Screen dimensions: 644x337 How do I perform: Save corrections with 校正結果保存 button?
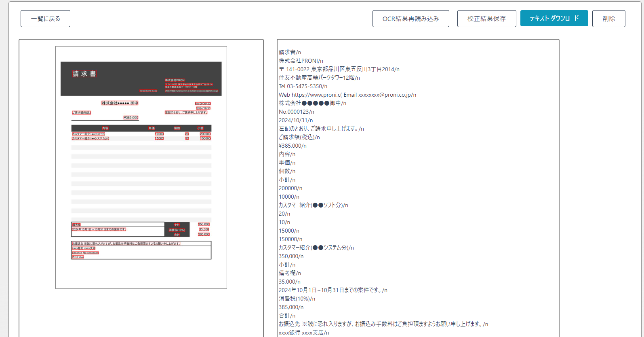point(486,19)
